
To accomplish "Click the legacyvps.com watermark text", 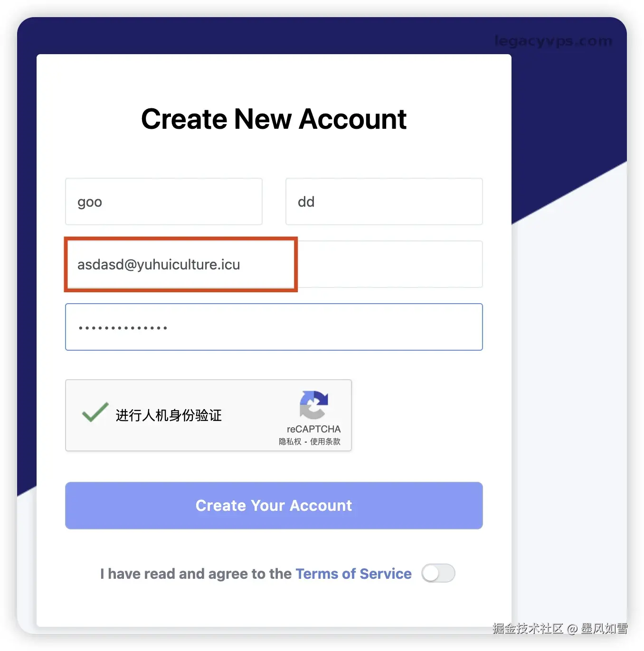I will click(x=553, y=41).
